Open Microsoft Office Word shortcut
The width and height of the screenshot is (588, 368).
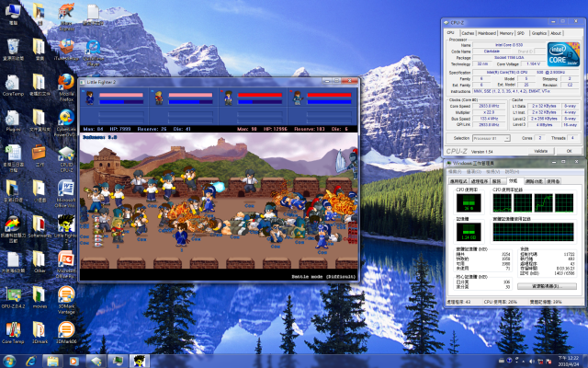(x=65, y=193)
